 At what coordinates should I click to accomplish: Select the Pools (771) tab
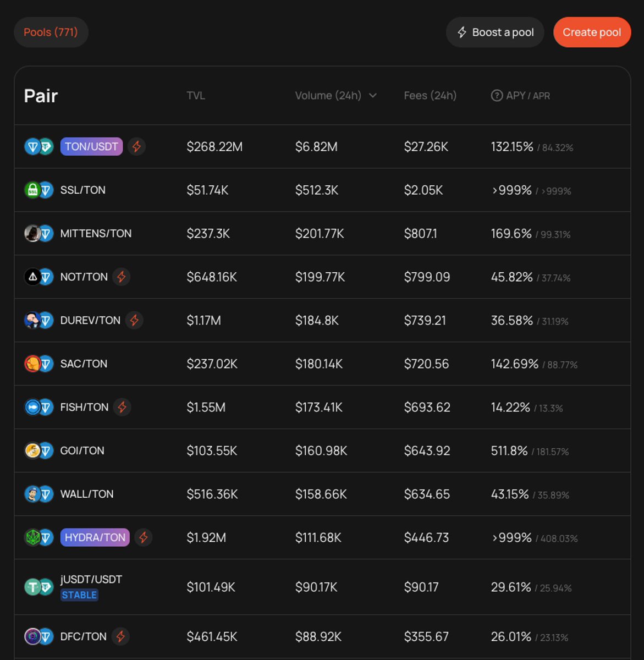[51, 32]
